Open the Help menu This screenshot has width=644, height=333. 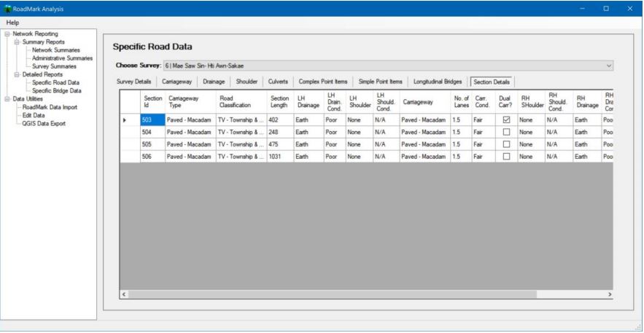click(x=11, y=23)
